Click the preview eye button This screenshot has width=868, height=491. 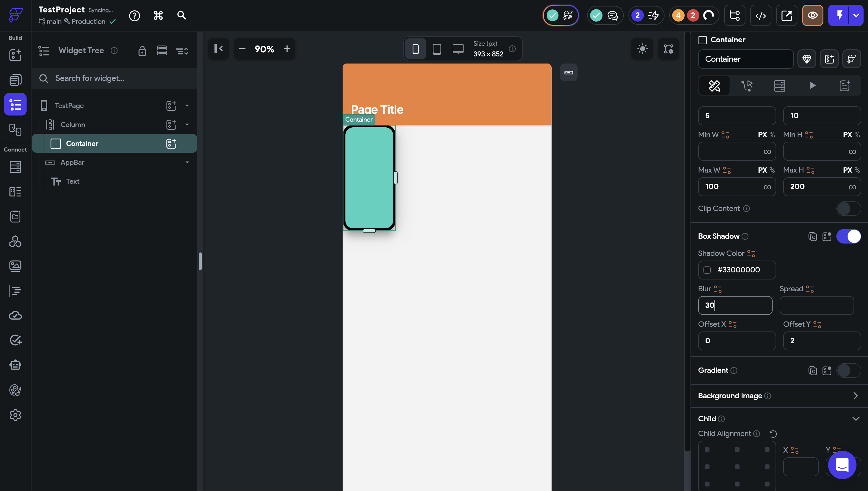(812, 16)
